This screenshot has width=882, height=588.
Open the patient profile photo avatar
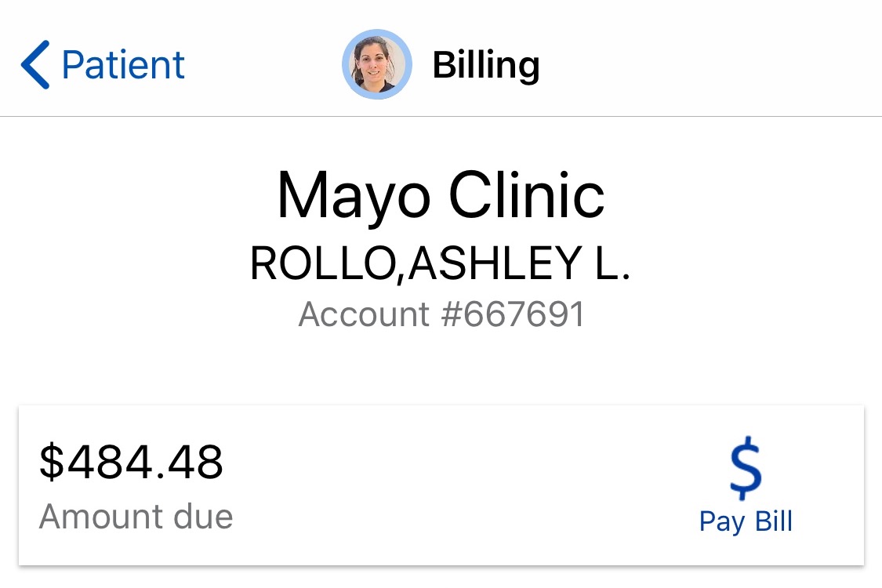click(377, 64)
